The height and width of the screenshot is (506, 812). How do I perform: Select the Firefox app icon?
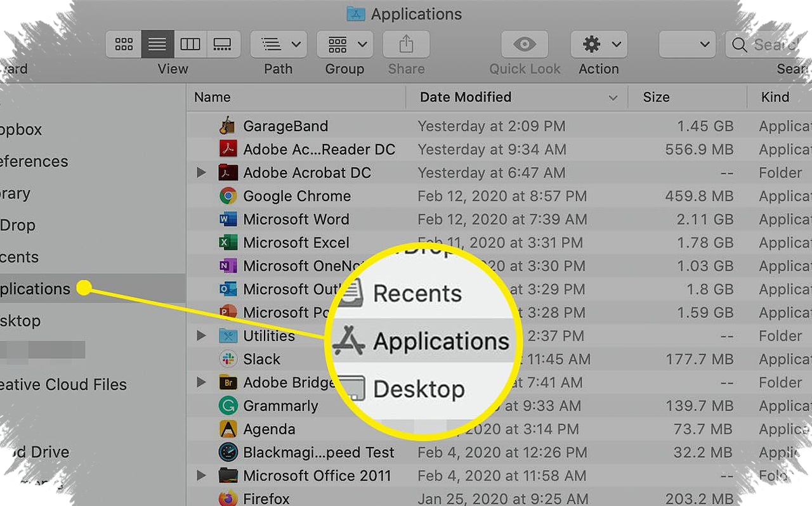pyautogui.click(x=228, y=498)
